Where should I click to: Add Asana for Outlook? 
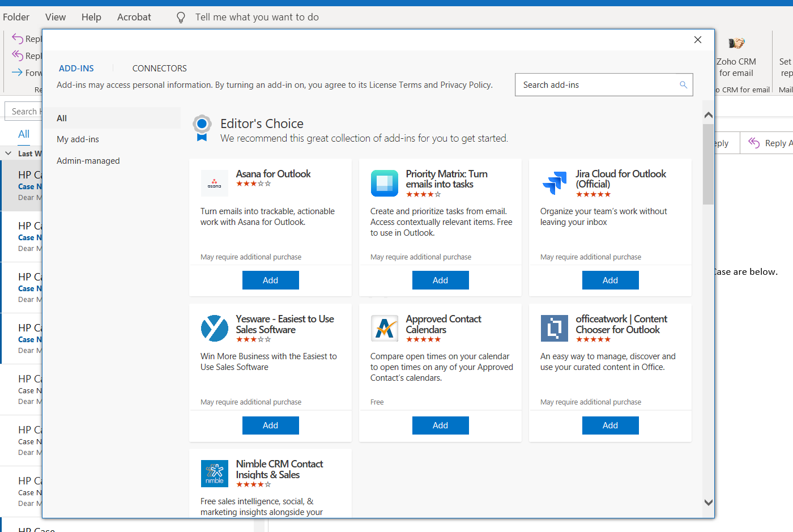click(271, 280)
